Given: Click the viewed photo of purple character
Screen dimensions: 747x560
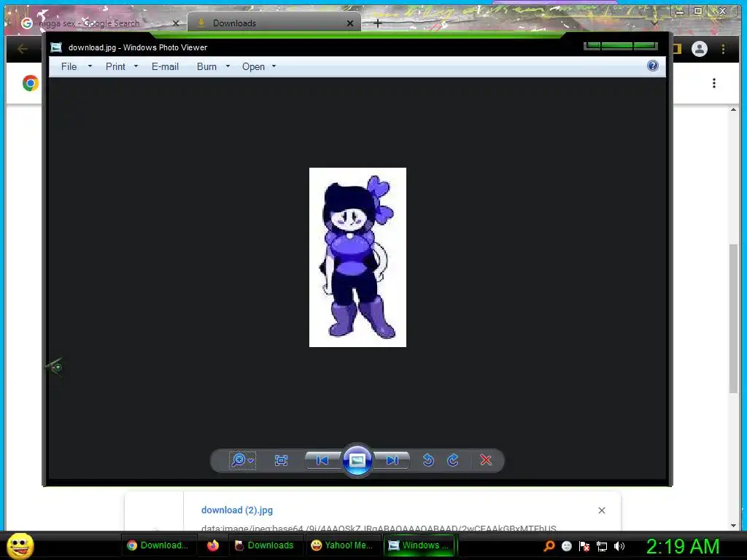Looking at the screenshot, I should pyautogui.click(x=357, y=257).
